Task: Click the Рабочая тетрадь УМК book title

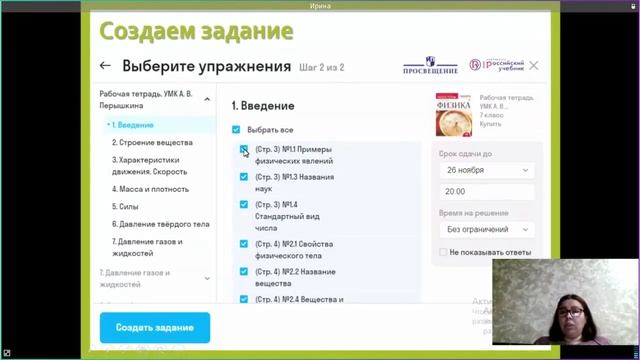Action: pos(506,102)
